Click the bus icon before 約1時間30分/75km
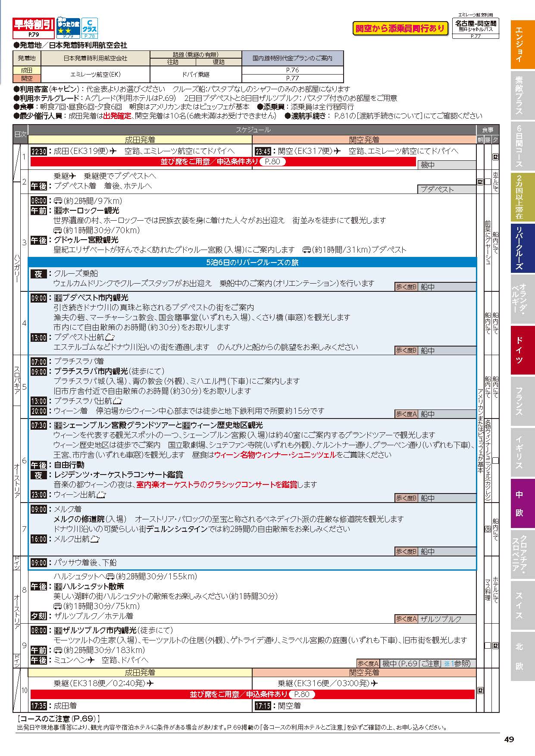535x756 pixels. [x=58, y=606]
